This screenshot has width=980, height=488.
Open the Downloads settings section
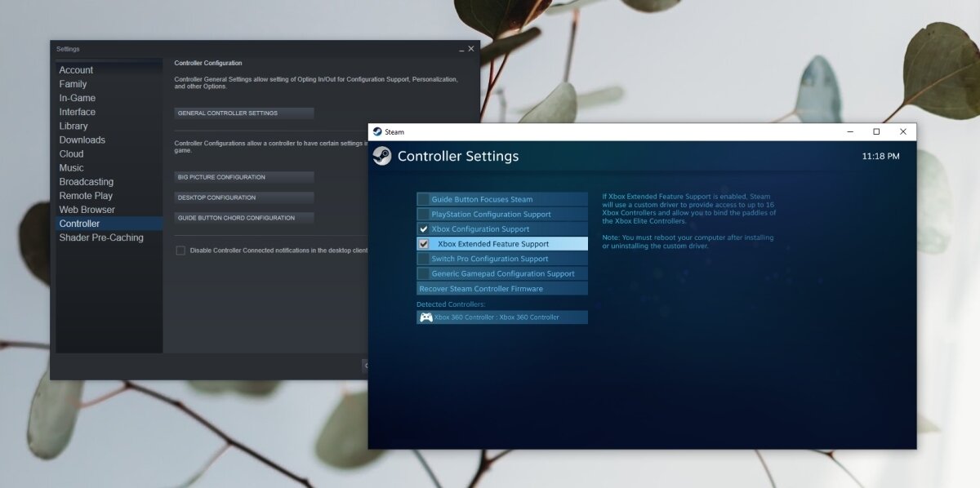click(x=82, y=140)
